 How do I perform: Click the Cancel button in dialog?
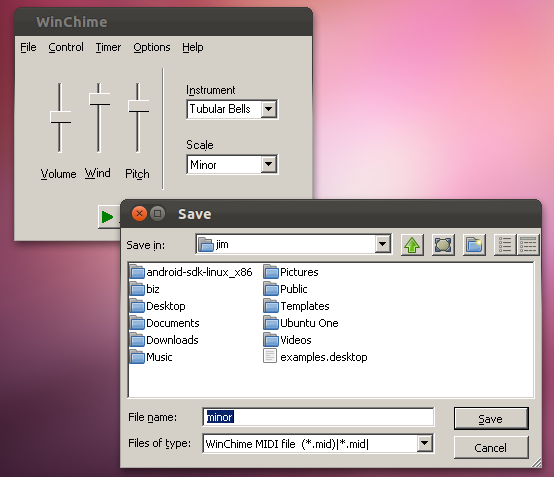click(x=491, y=448)
